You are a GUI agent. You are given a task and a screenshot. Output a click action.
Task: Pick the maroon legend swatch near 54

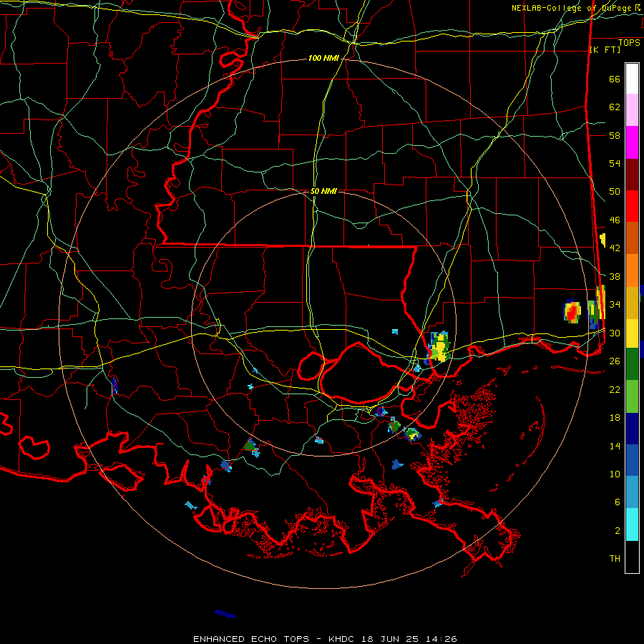tap(632, 175)
